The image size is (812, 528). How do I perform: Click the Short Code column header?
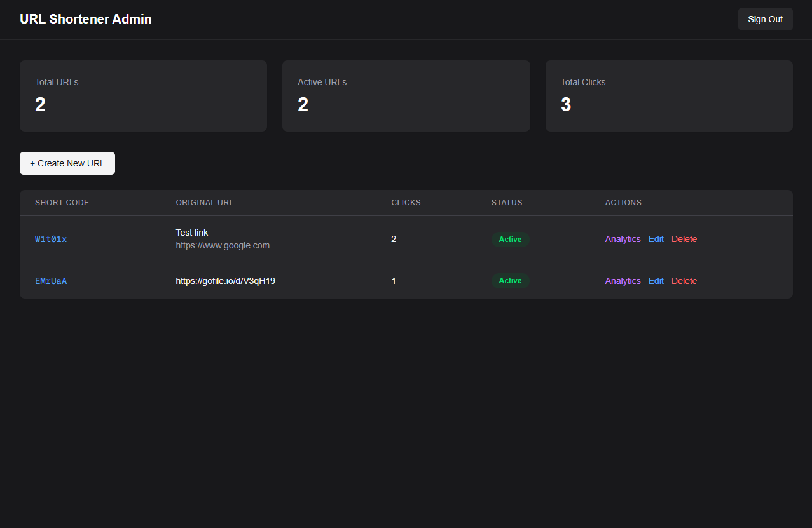tap(62, 203)
